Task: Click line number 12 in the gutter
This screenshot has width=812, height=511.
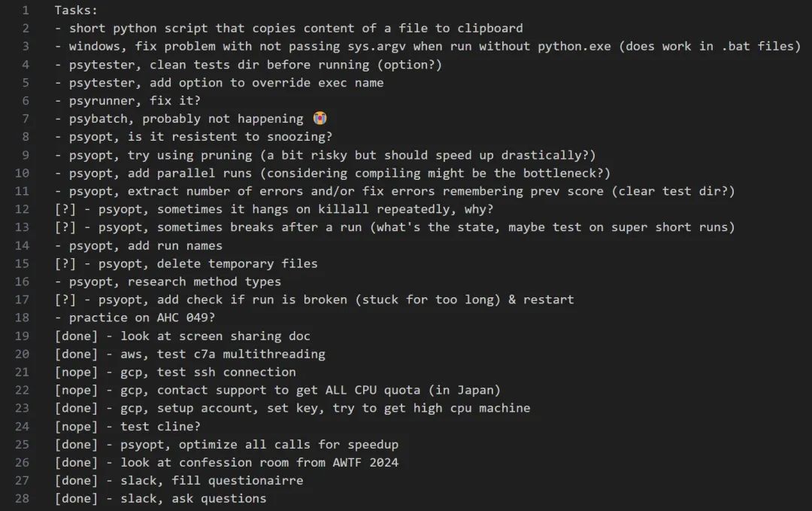Action: pos(22,209)
